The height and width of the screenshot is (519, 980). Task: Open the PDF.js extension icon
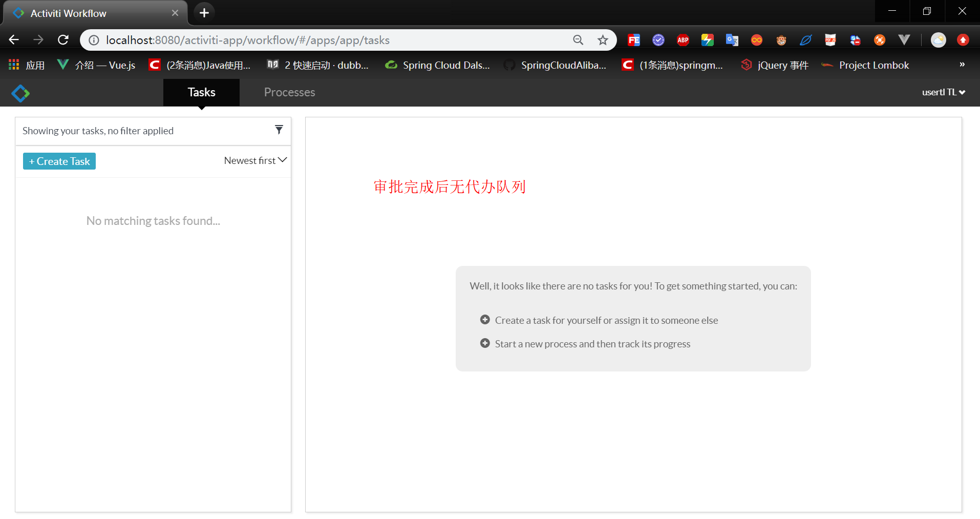(x=830, y=39)
